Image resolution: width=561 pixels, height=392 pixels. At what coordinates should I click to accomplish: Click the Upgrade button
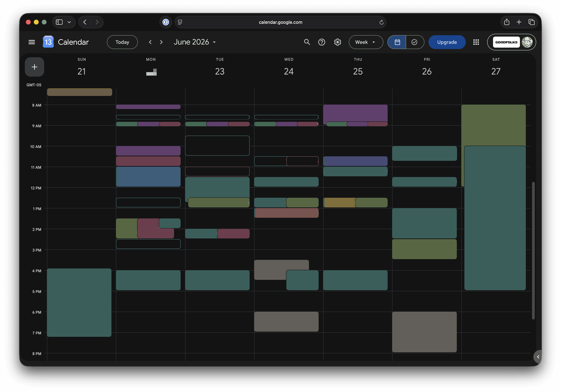(447, 42)
